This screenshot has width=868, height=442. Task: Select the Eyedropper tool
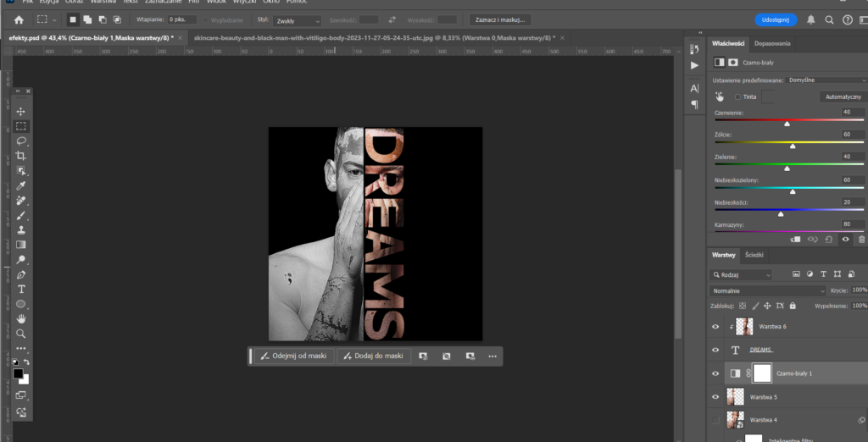(x=21, y=185)
